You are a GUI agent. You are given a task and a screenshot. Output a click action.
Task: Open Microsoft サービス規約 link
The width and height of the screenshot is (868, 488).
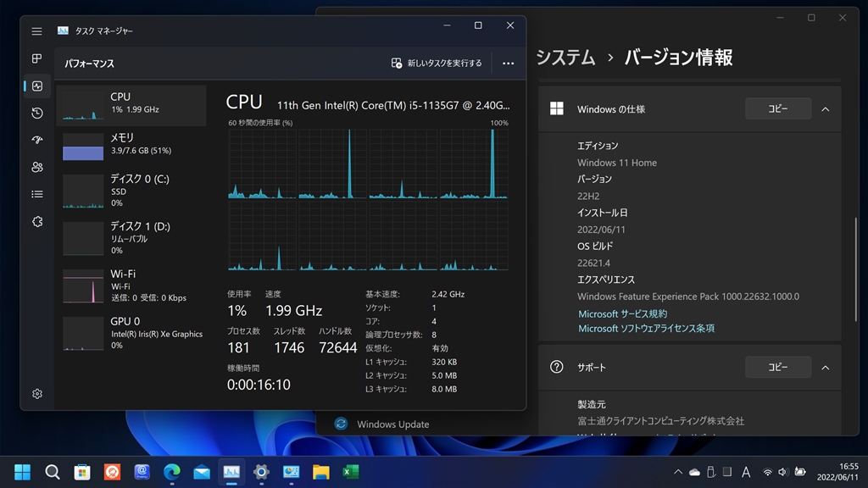622,313
